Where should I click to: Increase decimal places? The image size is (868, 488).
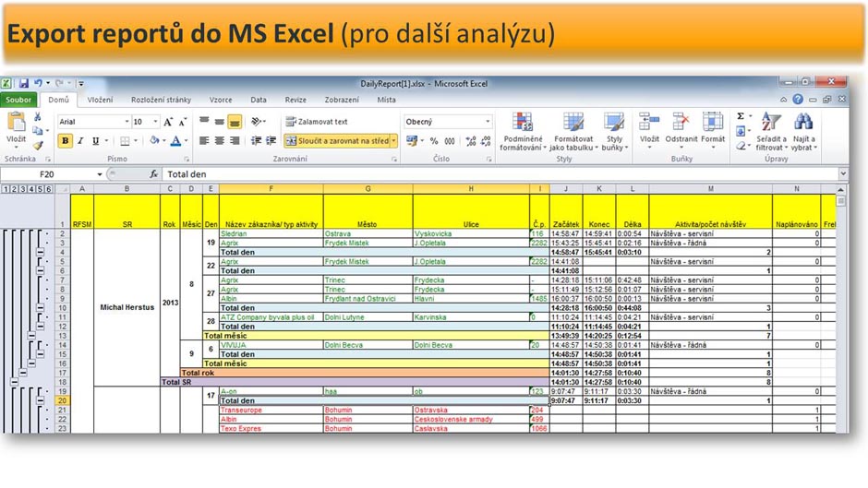(471, 141)
